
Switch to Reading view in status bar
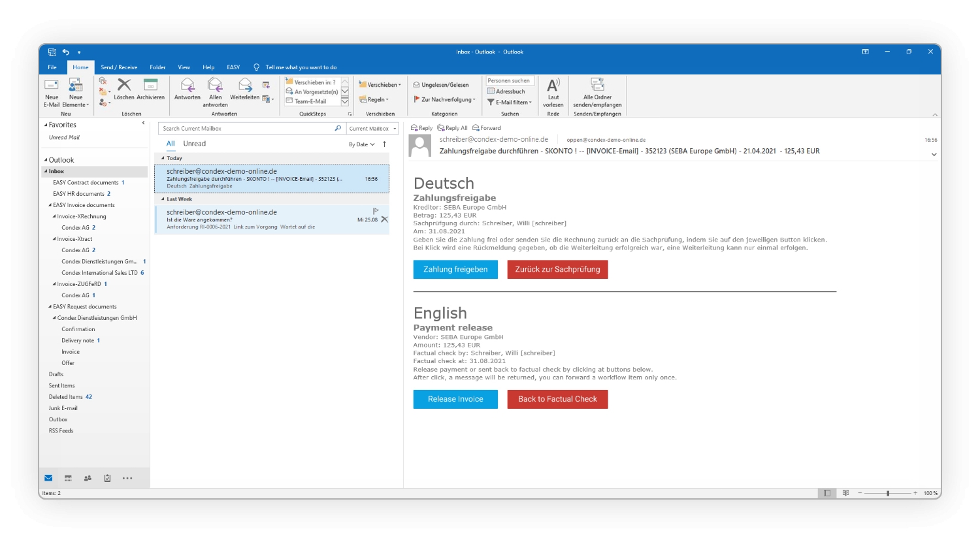pyautogui.click(x=845, y=493)
